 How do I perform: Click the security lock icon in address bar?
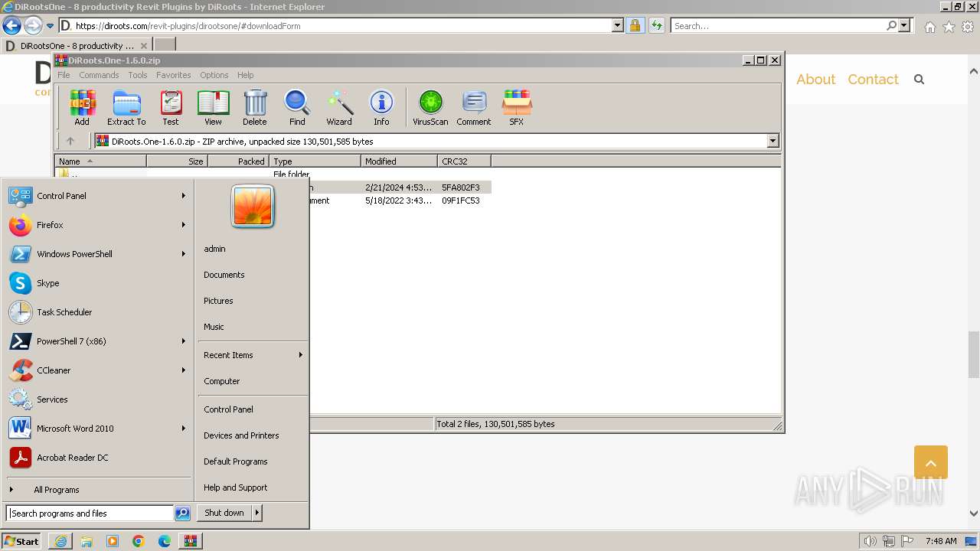(x=635, y=25)
